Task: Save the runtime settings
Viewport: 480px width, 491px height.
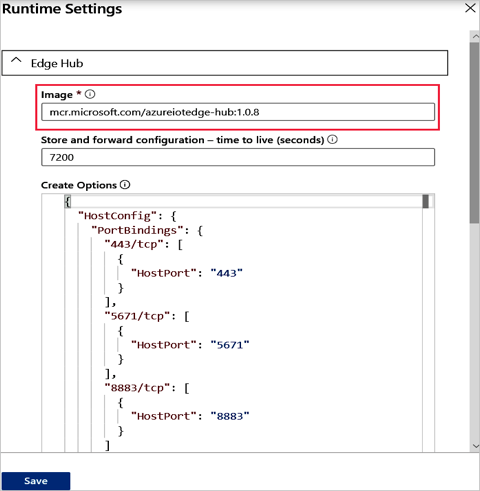Action: (x=36, y=481)
